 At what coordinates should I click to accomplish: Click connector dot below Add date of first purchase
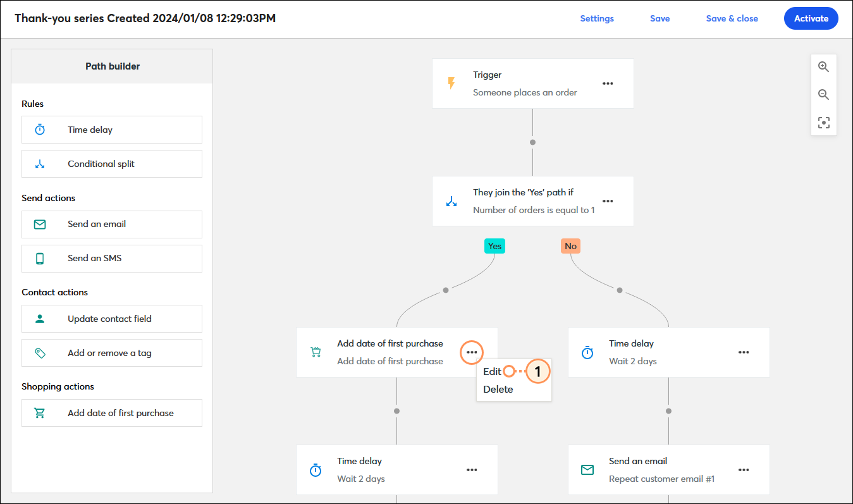[396, 411]
